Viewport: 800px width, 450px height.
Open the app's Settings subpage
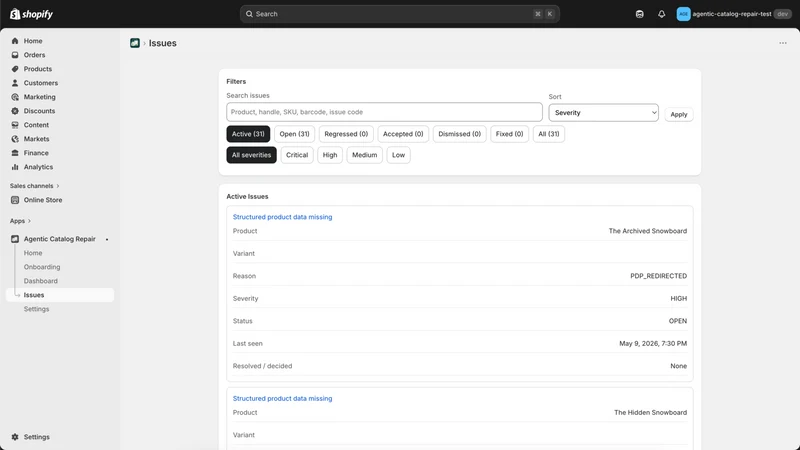point(36,309)
